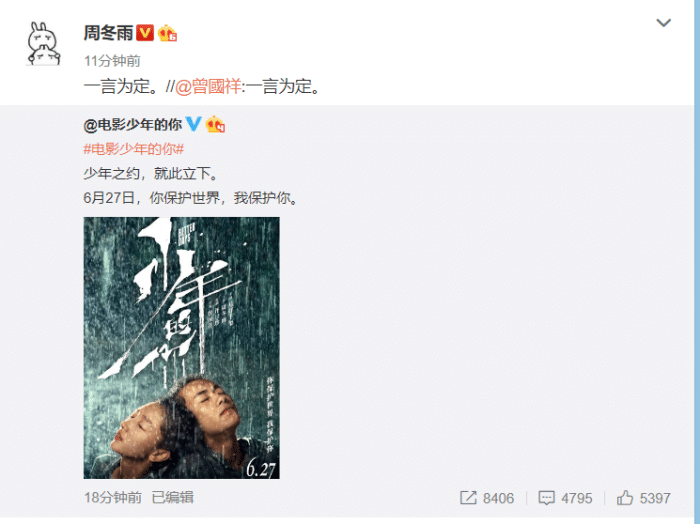Click the crown member badge beside 周冬雨
This screenshot has width=700, height=524.
(x=167, y=33)
